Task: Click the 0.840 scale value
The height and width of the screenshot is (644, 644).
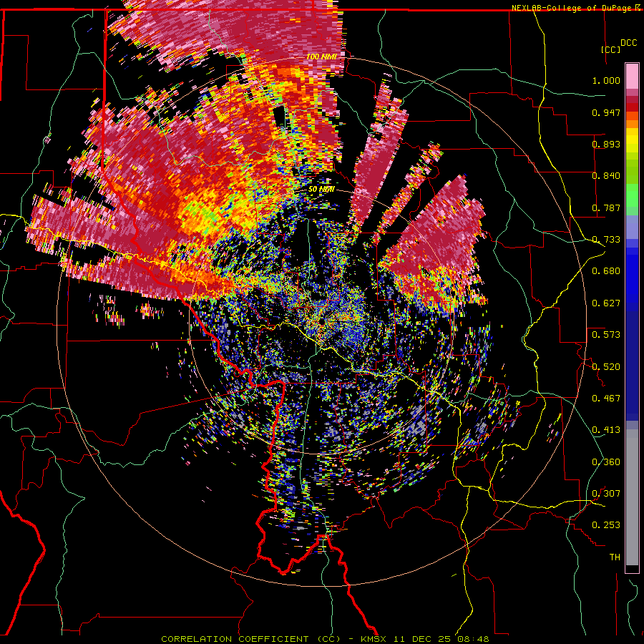Action: pos(606,176)
